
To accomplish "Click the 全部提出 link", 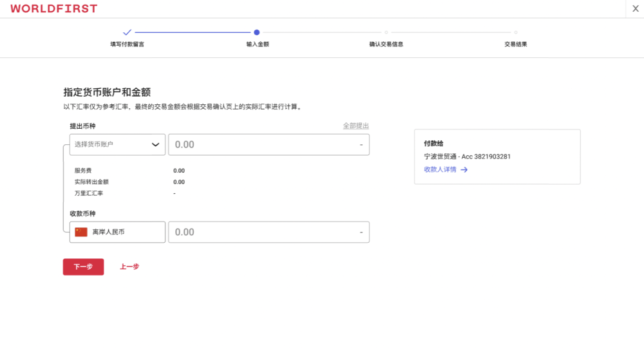I will 355,126.
